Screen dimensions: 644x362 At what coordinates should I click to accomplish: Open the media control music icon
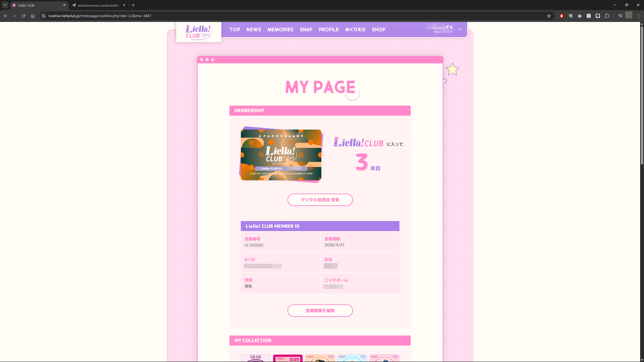tap(620, 16)
